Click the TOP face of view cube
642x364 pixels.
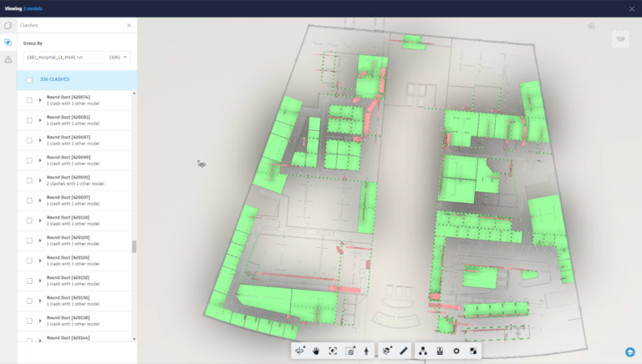point(620,39)
